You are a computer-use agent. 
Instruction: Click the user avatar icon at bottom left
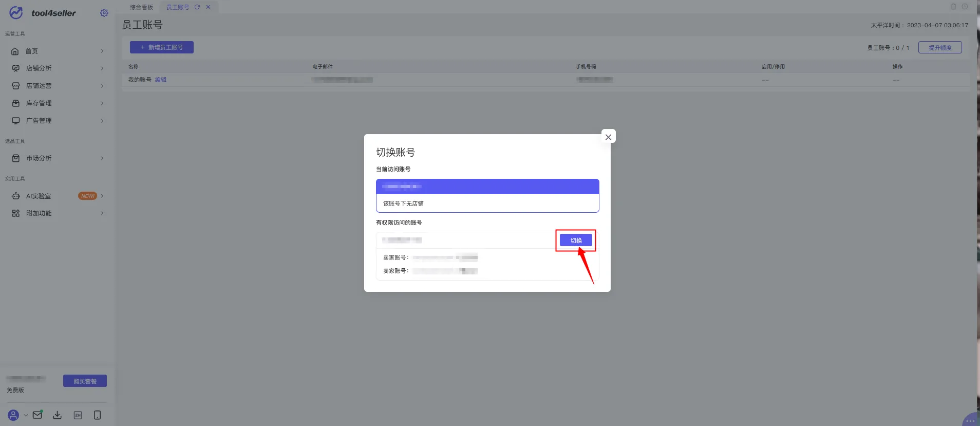coord(13,415)
